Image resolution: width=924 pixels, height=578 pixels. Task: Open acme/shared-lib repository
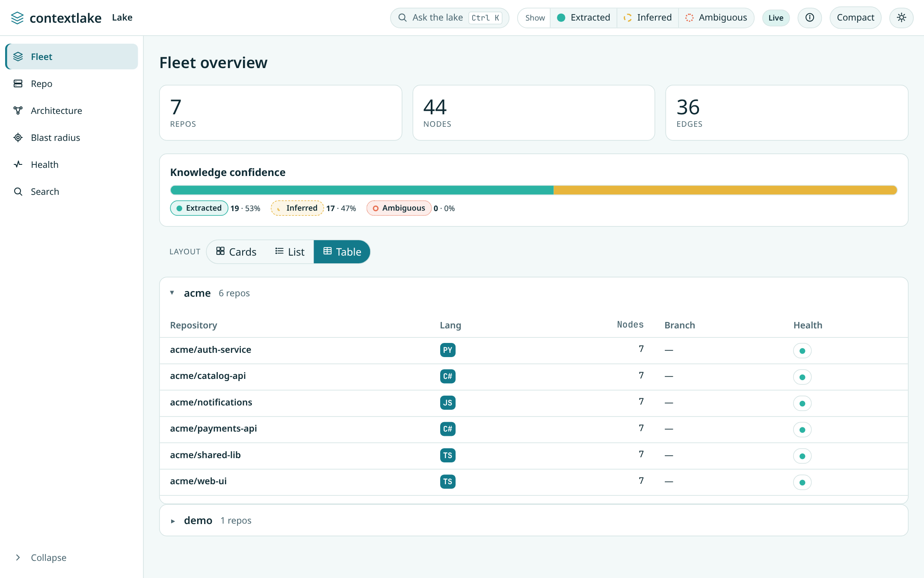[x=205, y=455]
